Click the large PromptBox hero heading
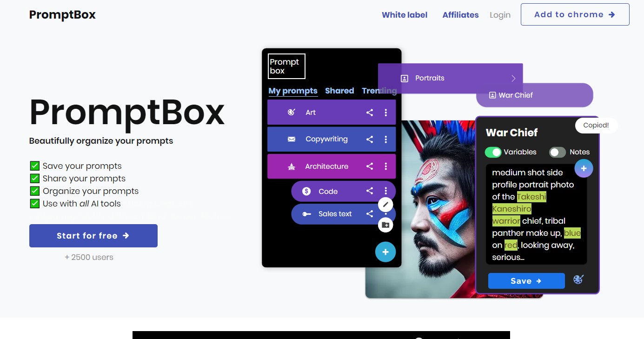 pos(127,113)
